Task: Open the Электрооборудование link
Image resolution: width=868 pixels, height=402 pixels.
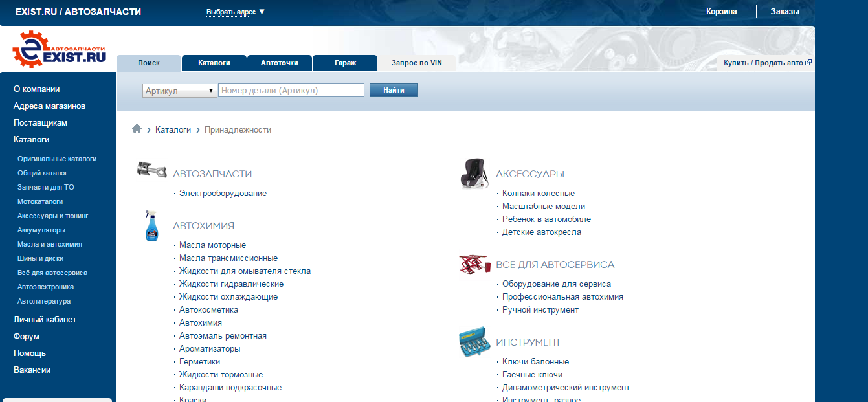Action: pyautogui.click(x=223, y=193)
